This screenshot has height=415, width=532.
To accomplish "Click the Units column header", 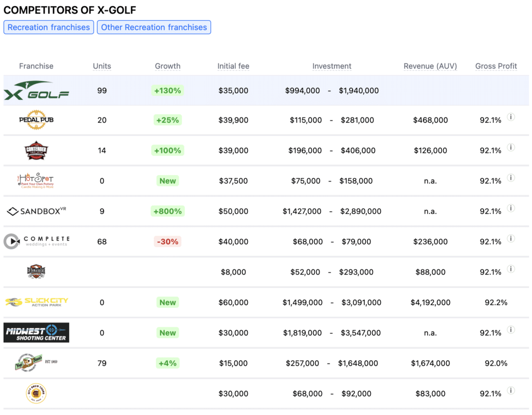I will click(x=102, y=66).
